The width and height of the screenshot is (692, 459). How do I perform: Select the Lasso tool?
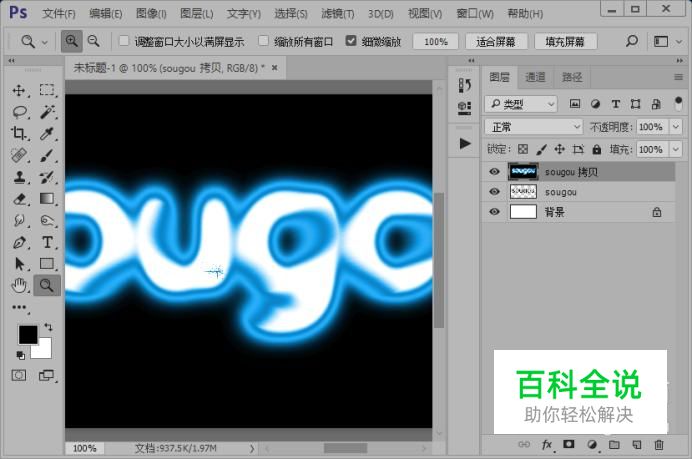pyautogui.click(x=19, y=112)
